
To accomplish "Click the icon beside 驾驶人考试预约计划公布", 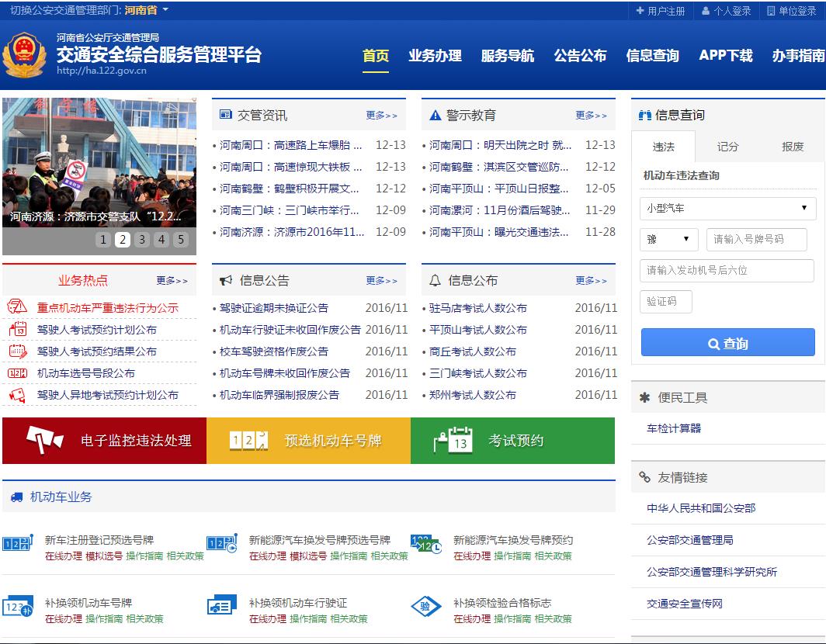I will (17, 330).
